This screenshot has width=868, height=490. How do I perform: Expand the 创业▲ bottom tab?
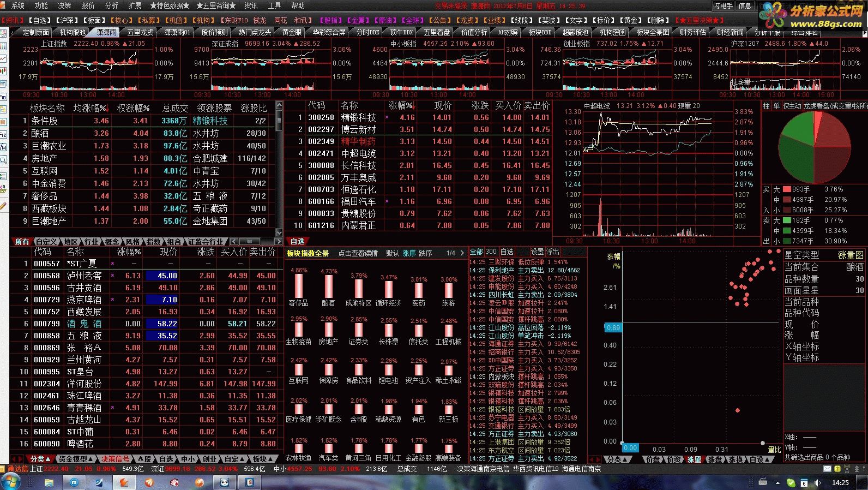point(210,459)
